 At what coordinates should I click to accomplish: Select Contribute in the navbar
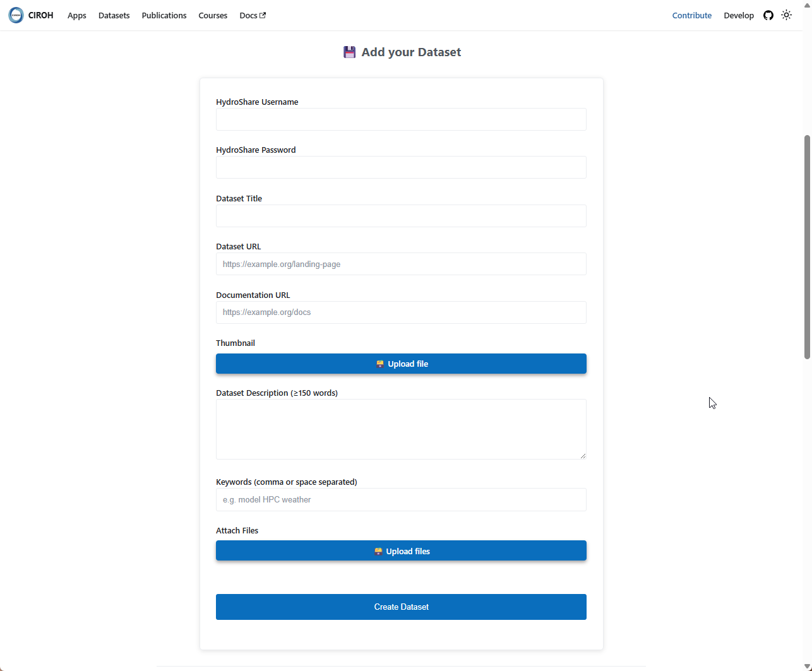point(692,15)
